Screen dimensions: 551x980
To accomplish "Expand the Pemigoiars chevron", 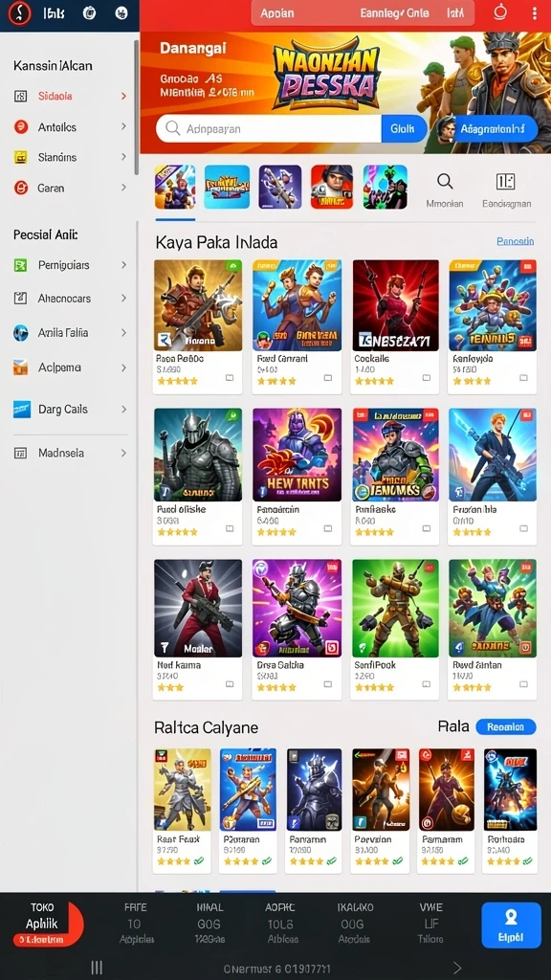I will [123, 265].
